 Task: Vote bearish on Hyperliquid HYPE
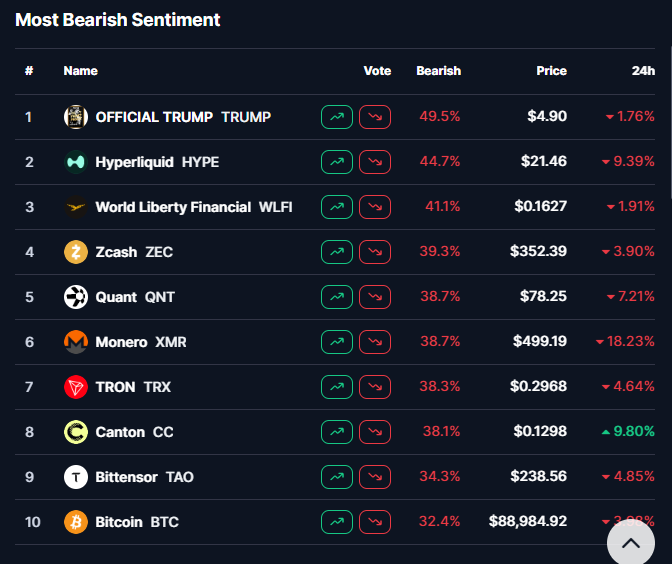coord(375,162)
